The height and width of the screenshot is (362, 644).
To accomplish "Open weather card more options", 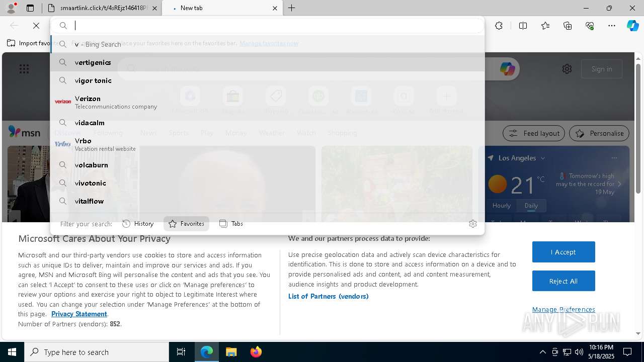I will pos(614,158).
